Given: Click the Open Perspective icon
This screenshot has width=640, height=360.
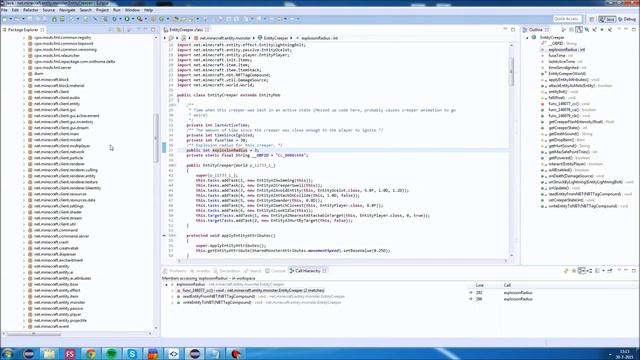Looking at the screenshot, I should click(591, 19).
